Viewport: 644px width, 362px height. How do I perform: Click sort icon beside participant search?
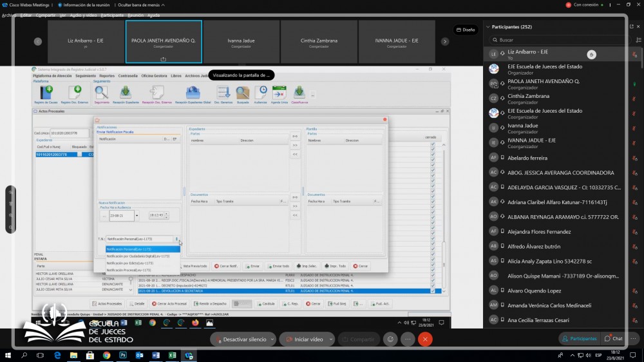pyautogui.click(x=639, y=40)
